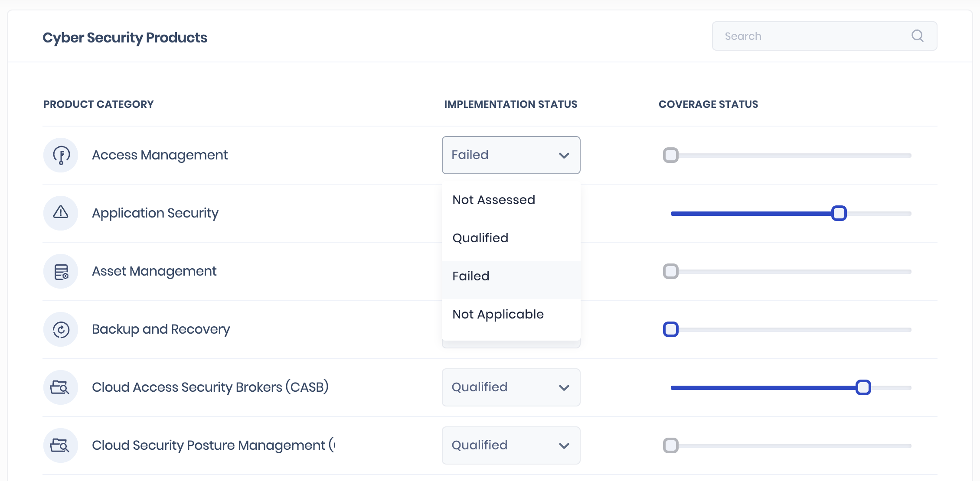Select Failed option in open list

click(511, 276)
